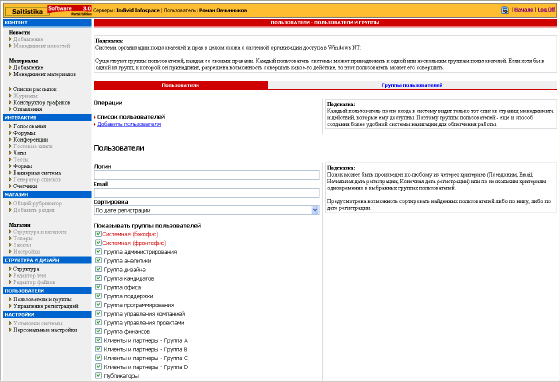The height and width of the screenshot is (382, 560).
Task: Toggle Клиенты и партнеры - Группа C
Action: tap(98, 358)
